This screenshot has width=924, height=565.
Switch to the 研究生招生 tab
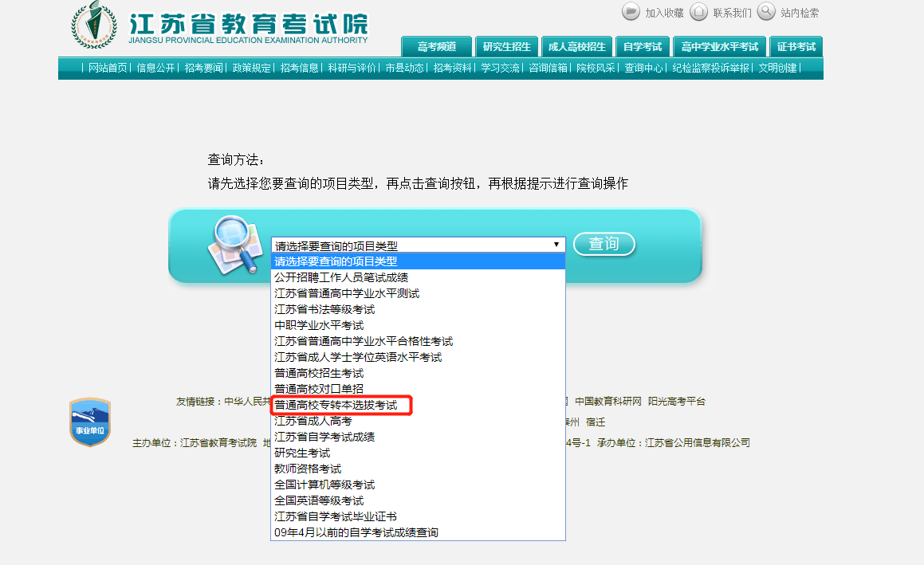pos(507,46)
